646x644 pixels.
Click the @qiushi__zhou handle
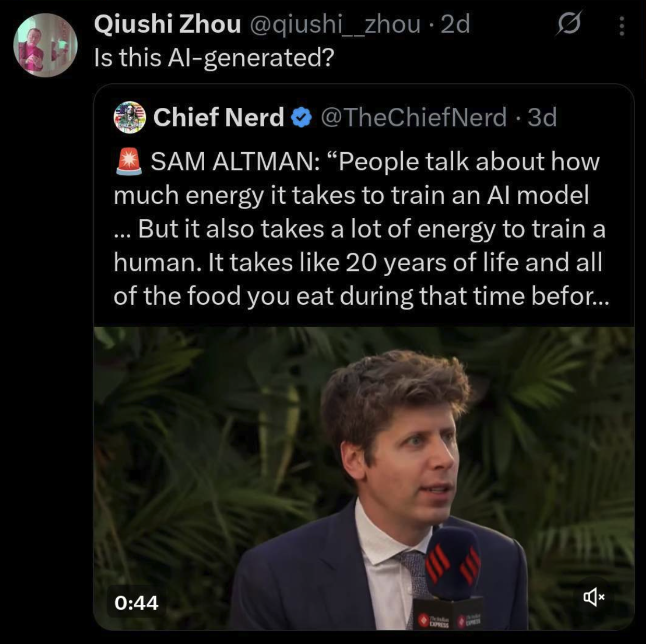point(336,24)
